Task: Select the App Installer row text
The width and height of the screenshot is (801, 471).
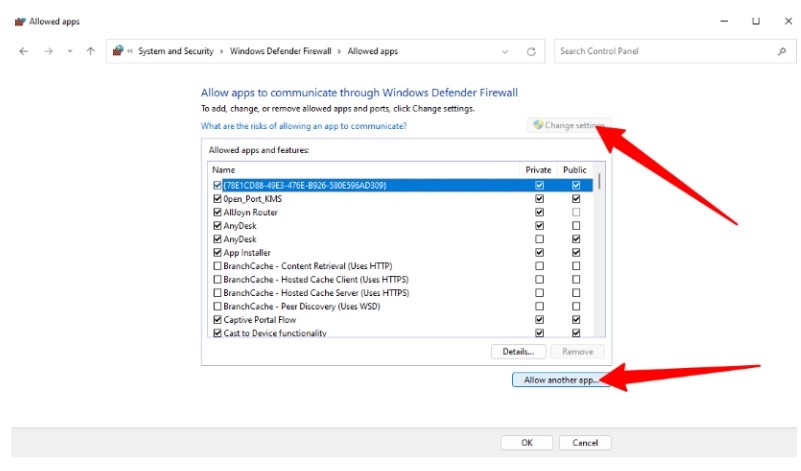Action: (x=247, y=252)
